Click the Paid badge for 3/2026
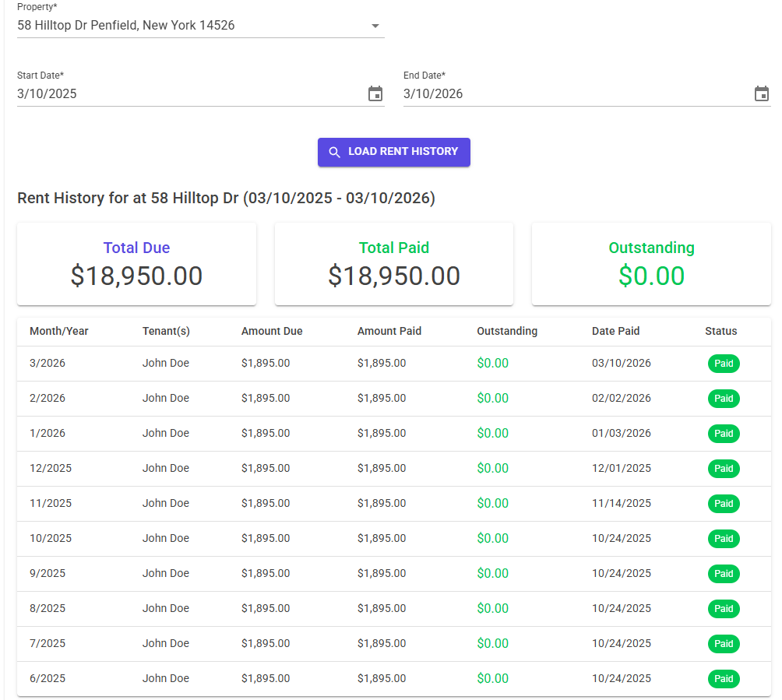 724,363
